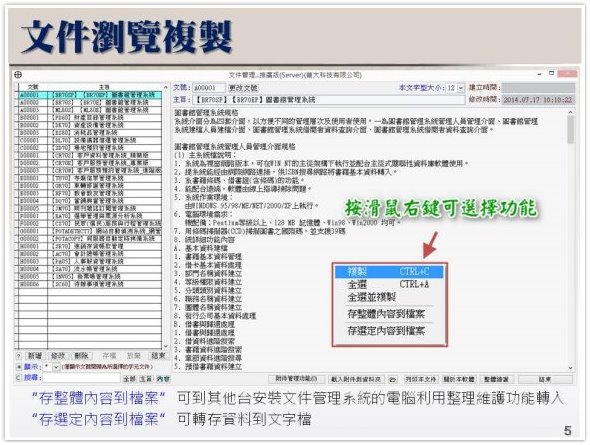The image size is (590, 445).
Task: Open the 顯示 filter dropdown showing *
Action: (56, 367)
